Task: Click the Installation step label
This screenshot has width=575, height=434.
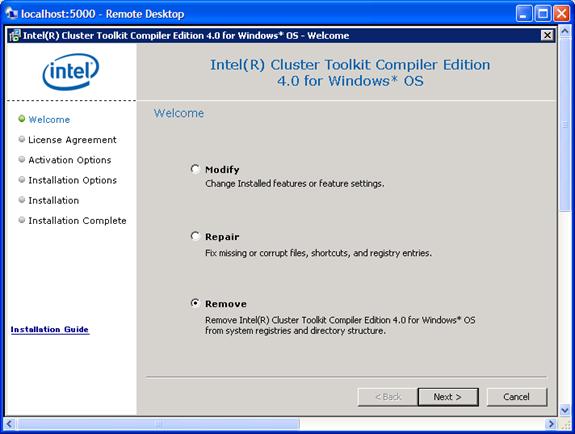Action: click(x=54, y=200)
